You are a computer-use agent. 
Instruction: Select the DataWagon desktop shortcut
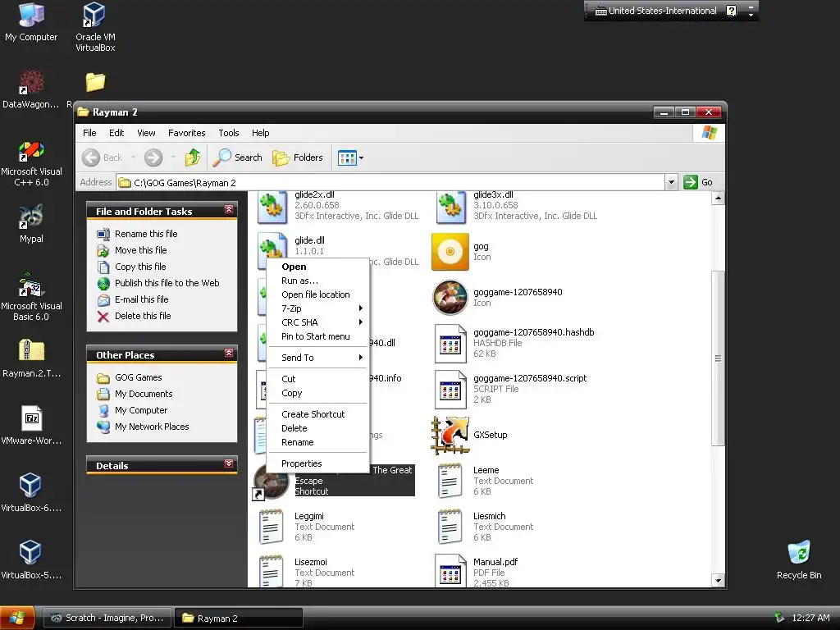point(31,89)
